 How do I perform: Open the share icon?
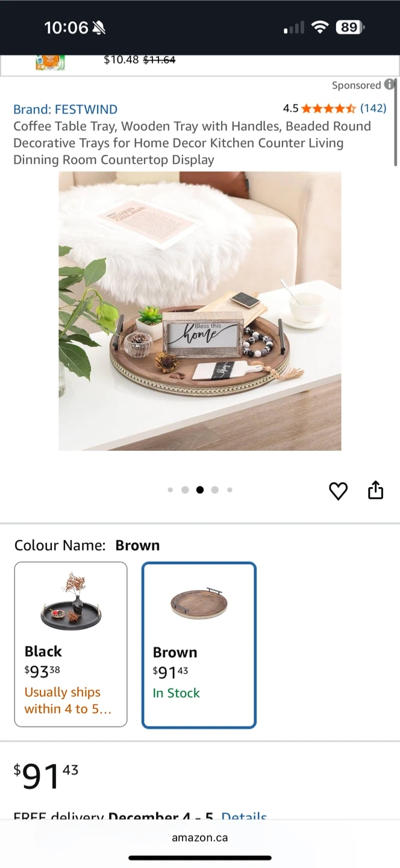375,490
